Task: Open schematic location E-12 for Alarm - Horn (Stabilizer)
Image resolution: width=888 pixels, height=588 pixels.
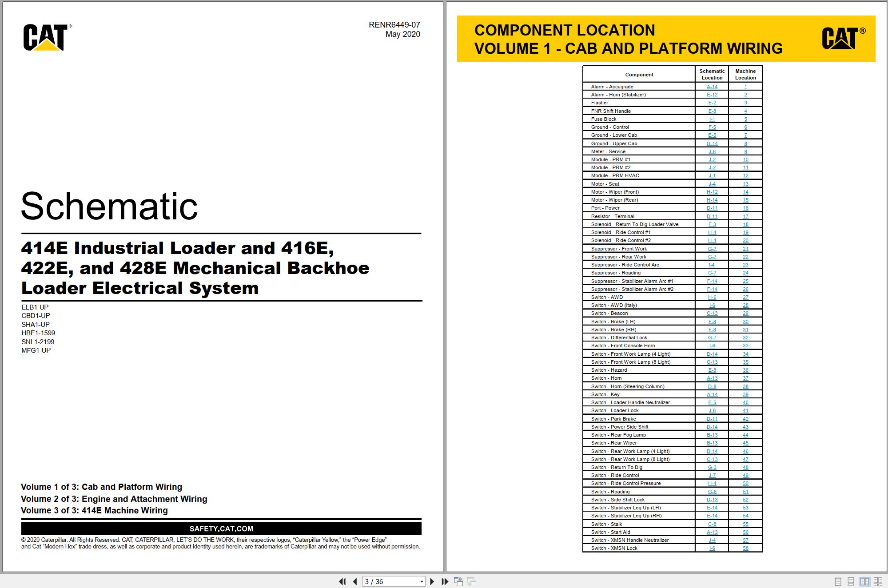Action: (712, 95)
